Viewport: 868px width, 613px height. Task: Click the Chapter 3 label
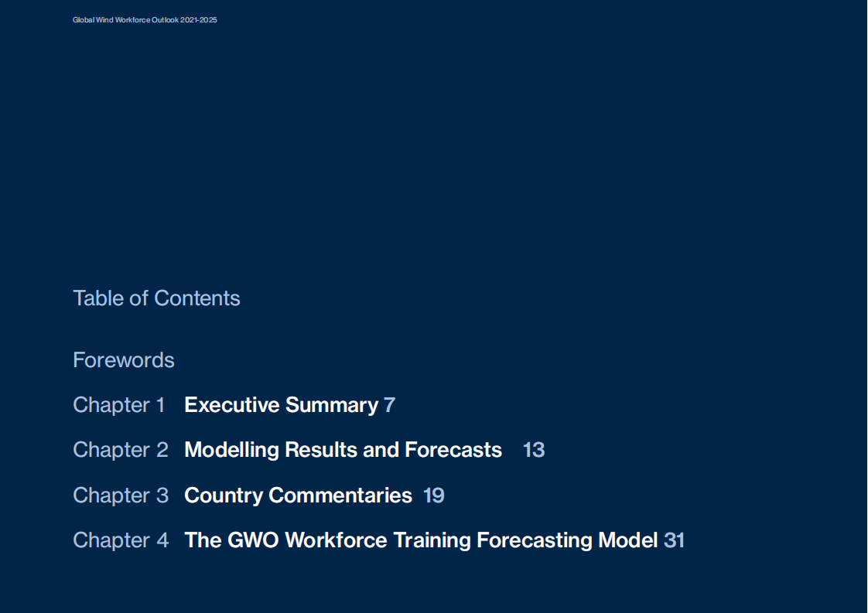click(121, 496)
